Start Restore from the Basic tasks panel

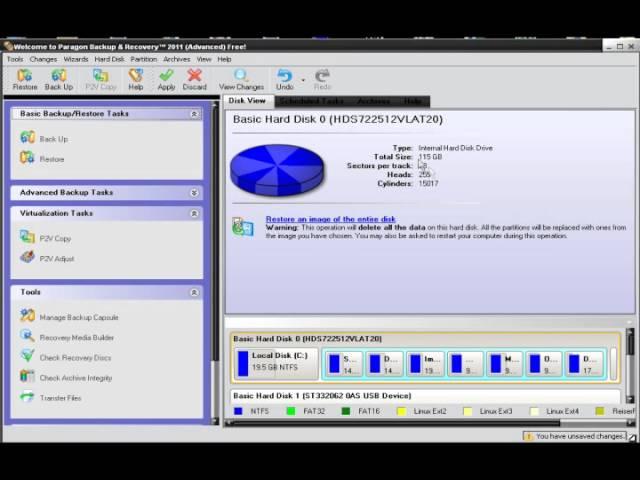coord(42,158)
